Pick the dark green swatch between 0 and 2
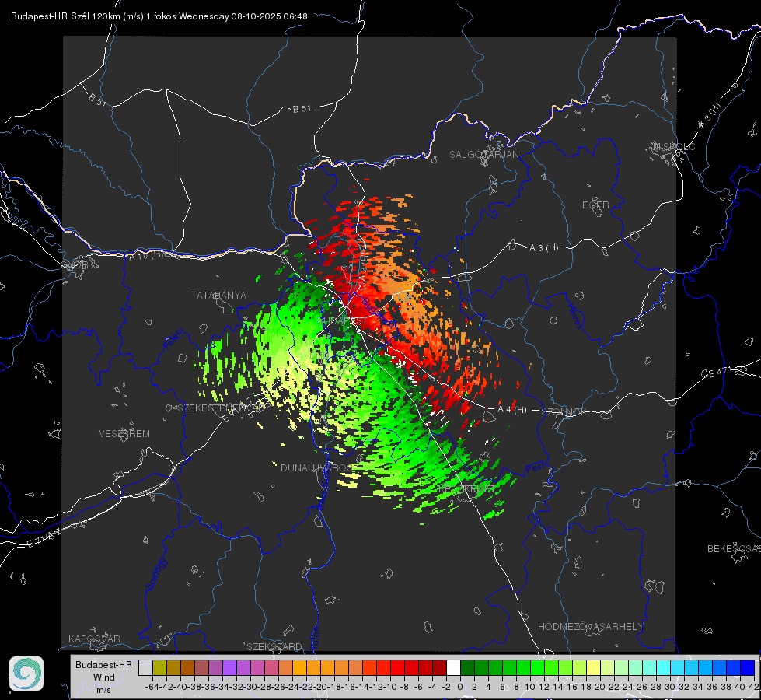Viewport: 761px width, 700px height. pos(467,667)
